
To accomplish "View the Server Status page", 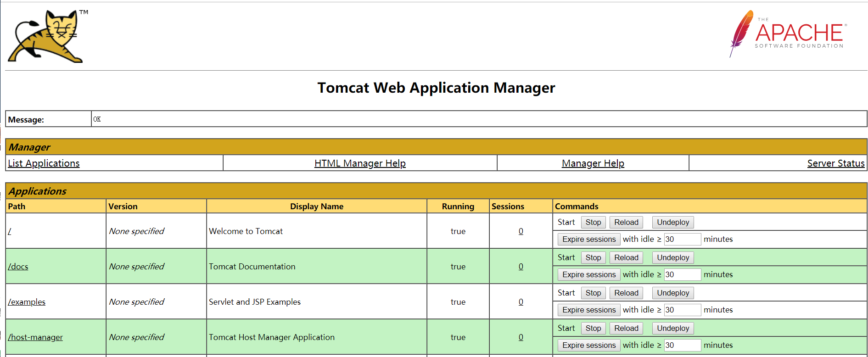I will [836, 163].
